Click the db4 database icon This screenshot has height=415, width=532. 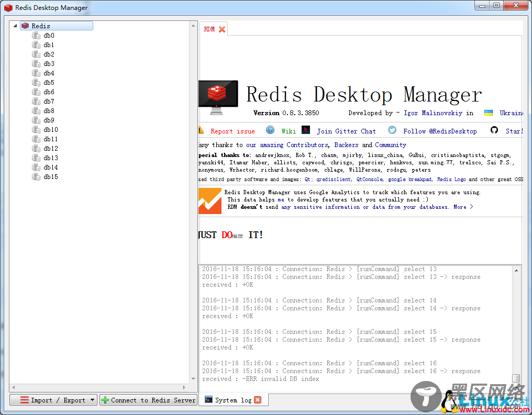[x=36, y=73]
